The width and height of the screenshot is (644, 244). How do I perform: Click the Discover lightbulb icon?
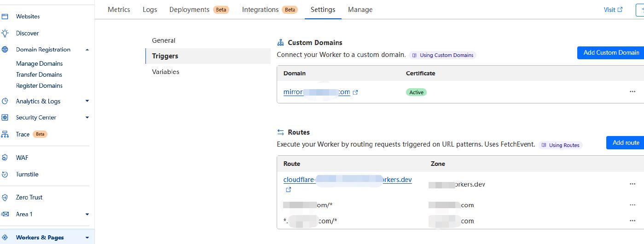coord(5,33)
